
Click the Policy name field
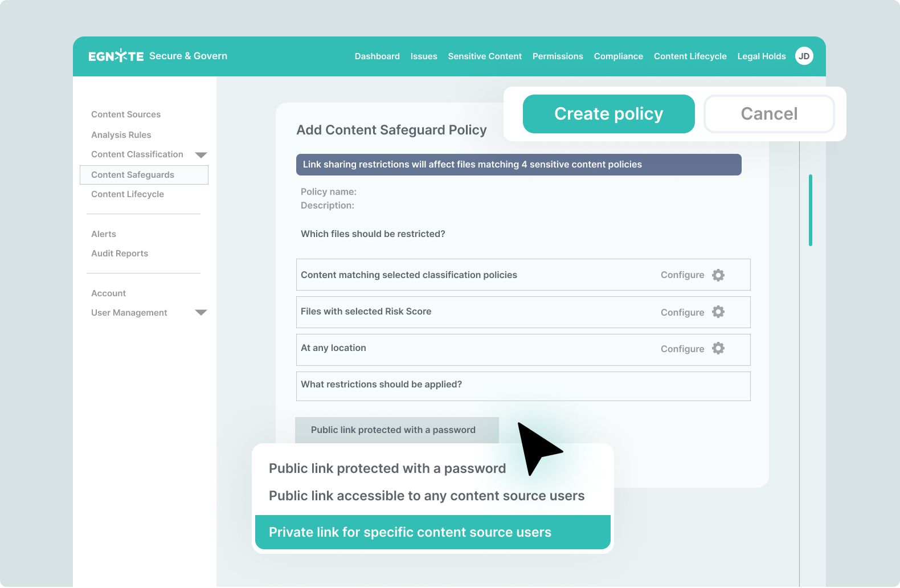(399, 192)
